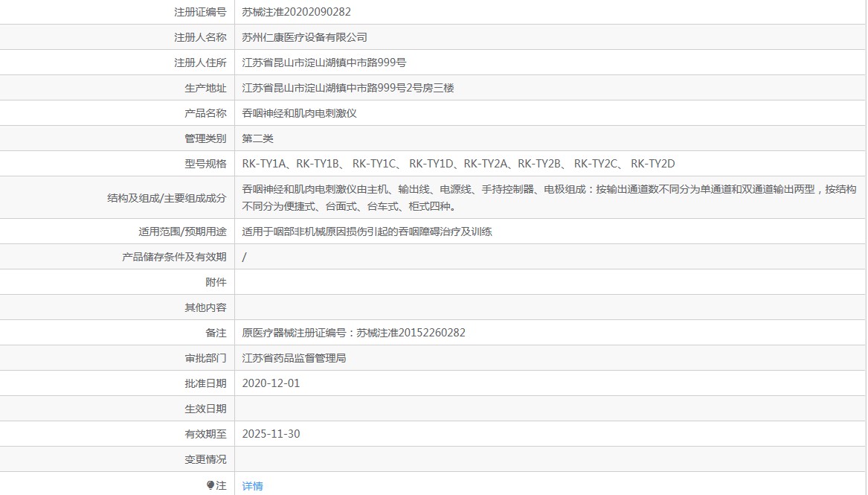Select the 产品储存条件及有效期 label
The height and width of the screenshot is (495, 868).
(x=174, y=257)
